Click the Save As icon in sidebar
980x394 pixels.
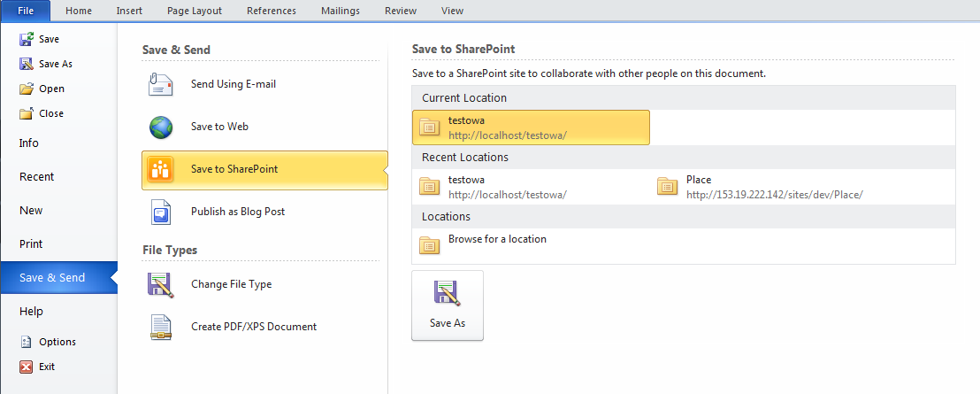tap(27, 64)
